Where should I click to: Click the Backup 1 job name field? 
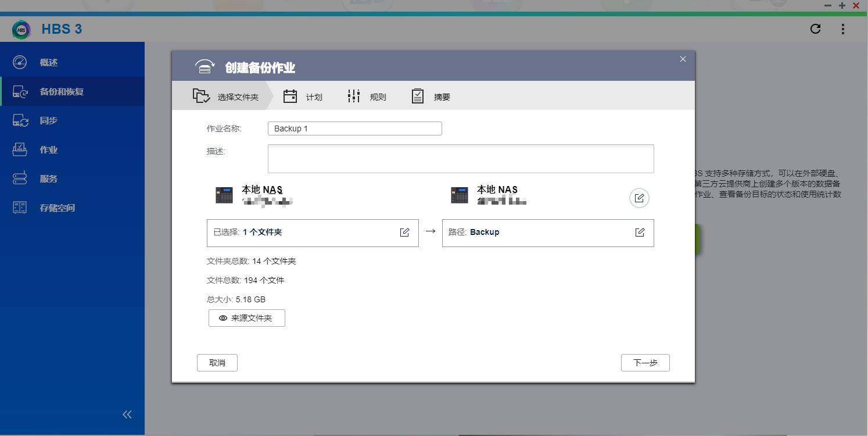pos(354,128)
